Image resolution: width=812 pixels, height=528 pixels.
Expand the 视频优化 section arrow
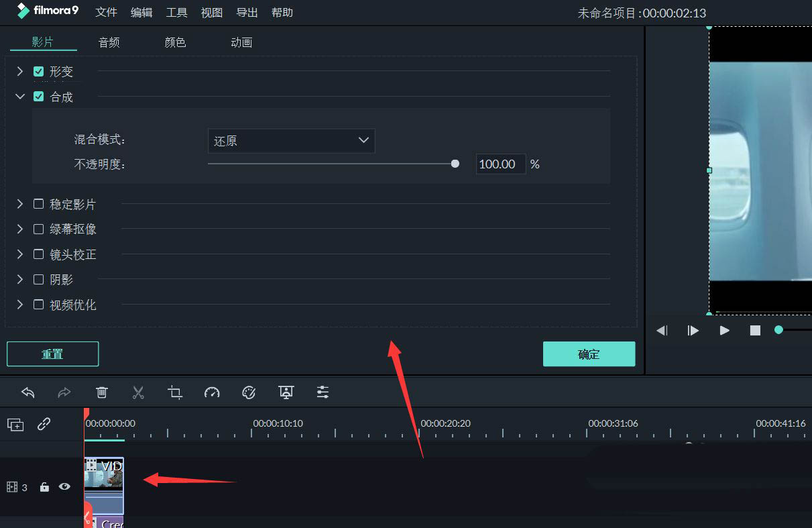(20, 305)
